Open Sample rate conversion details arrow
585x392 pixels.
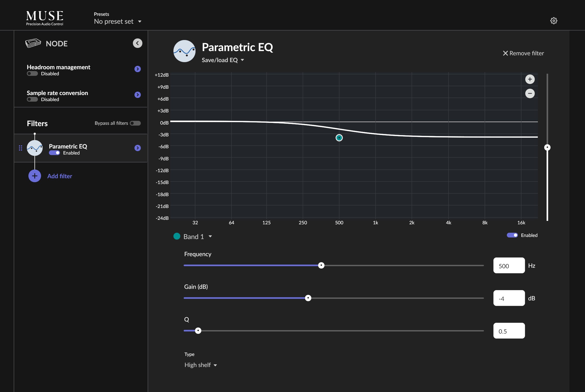point(137,95)
